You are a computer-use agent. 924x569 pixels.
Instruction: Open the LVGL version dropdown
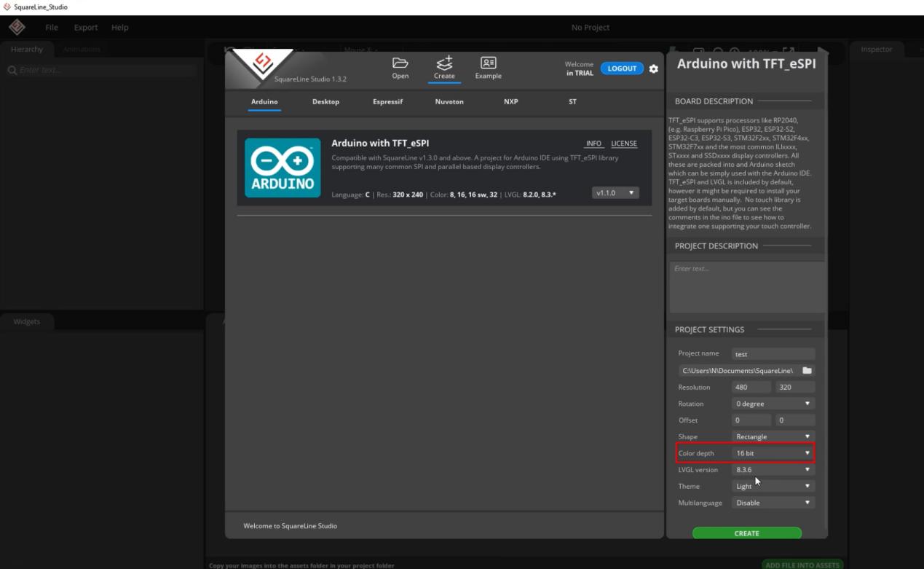[773, 470]
